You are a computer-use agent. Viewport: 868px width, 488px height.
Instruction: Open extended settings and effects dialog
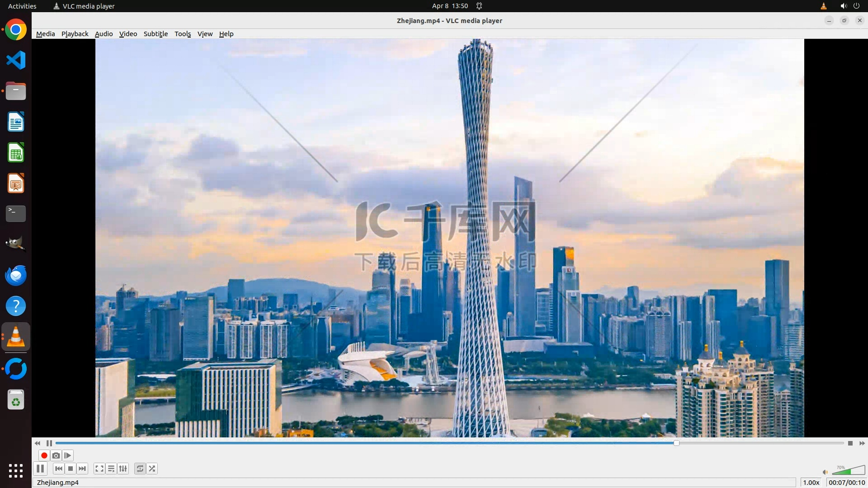coord(123,469)
